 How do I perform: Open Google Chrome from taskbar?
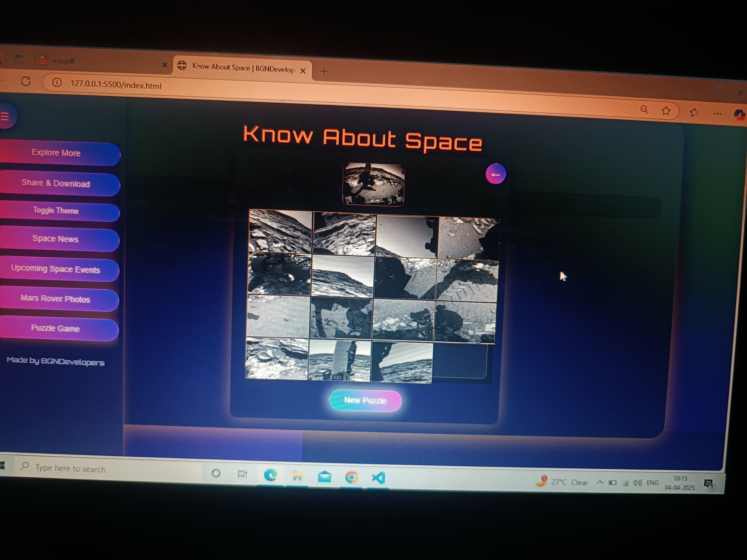tap(351, 477)
